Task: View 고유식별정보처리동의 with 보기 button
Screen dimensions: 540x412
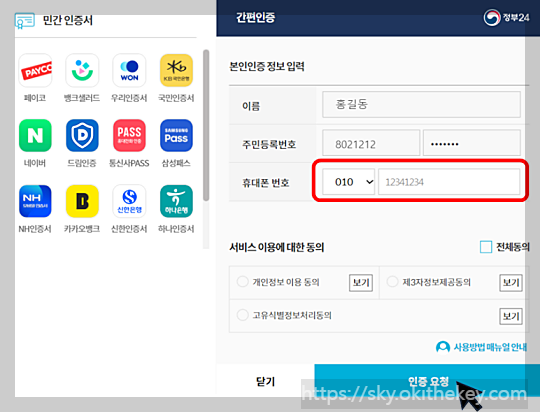Action: click(x=511, y=316)
